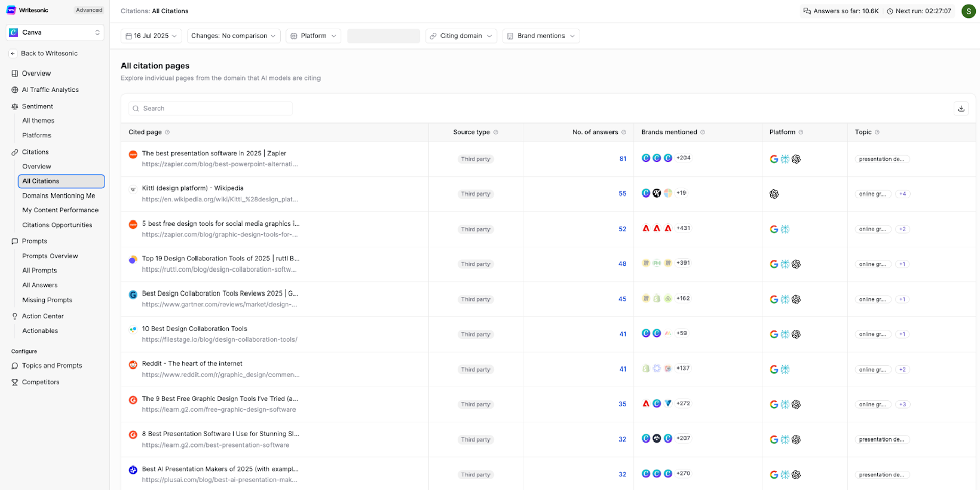Click the Writesonic logo
The height and width of the screenshot is (490, 980).
pos(28,10)
